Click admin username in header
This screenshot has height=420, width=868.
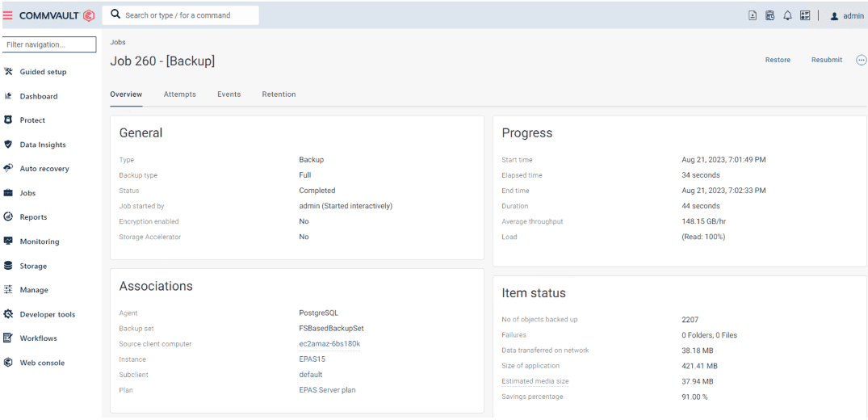coord(853,17)
